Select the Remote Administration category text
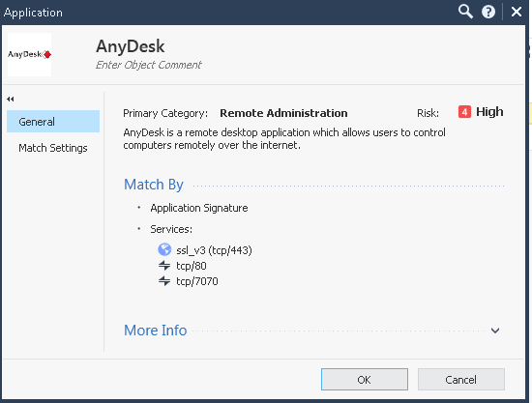 (283, 113)
